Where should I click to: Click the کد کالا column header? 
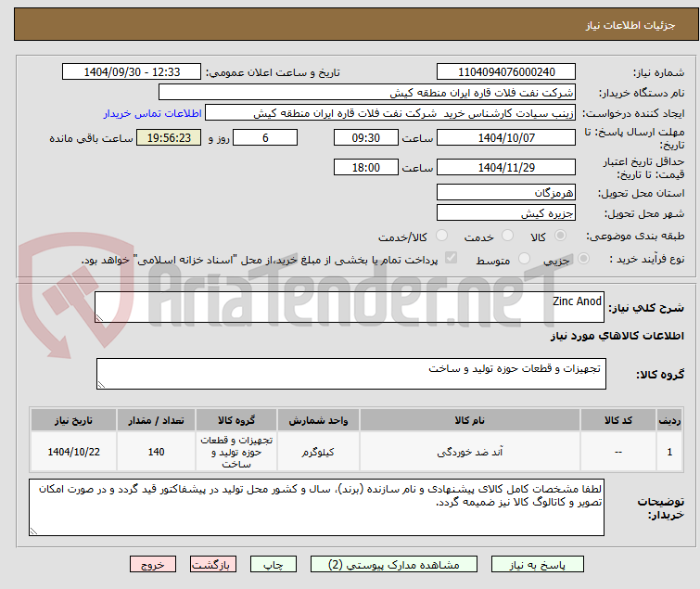(617, 420)
